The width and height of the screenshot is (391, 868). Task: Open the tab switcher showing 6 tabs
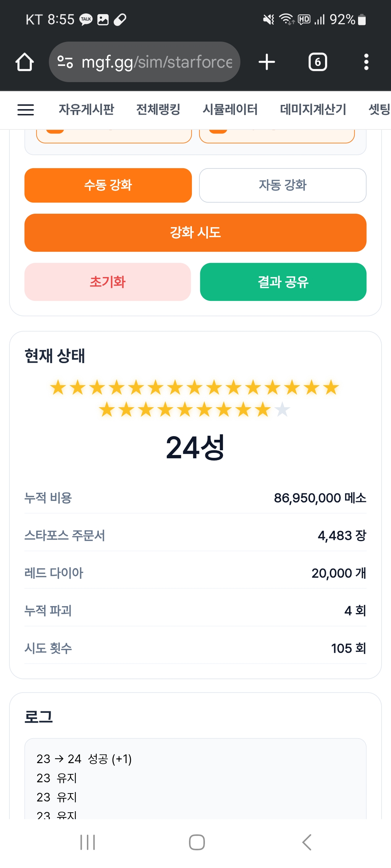click(x=318, y=62)
